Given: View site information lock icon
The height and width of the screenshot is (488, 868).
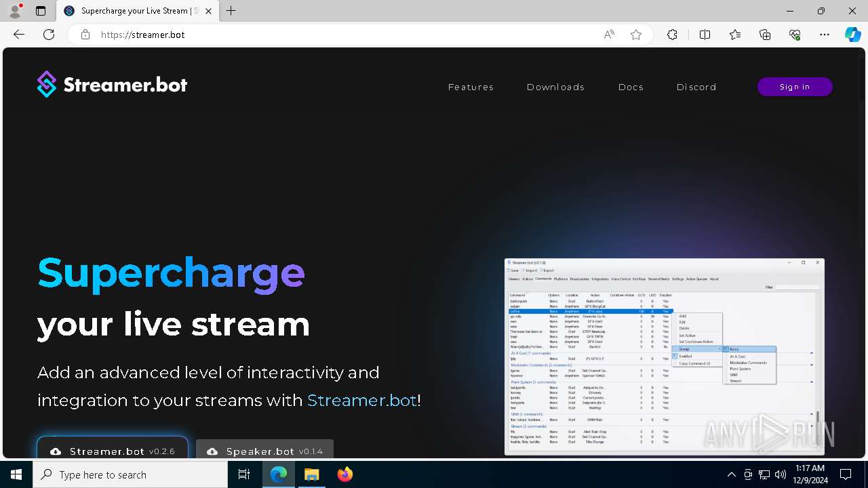Looking at the screenshot, I should click(85, 35).
